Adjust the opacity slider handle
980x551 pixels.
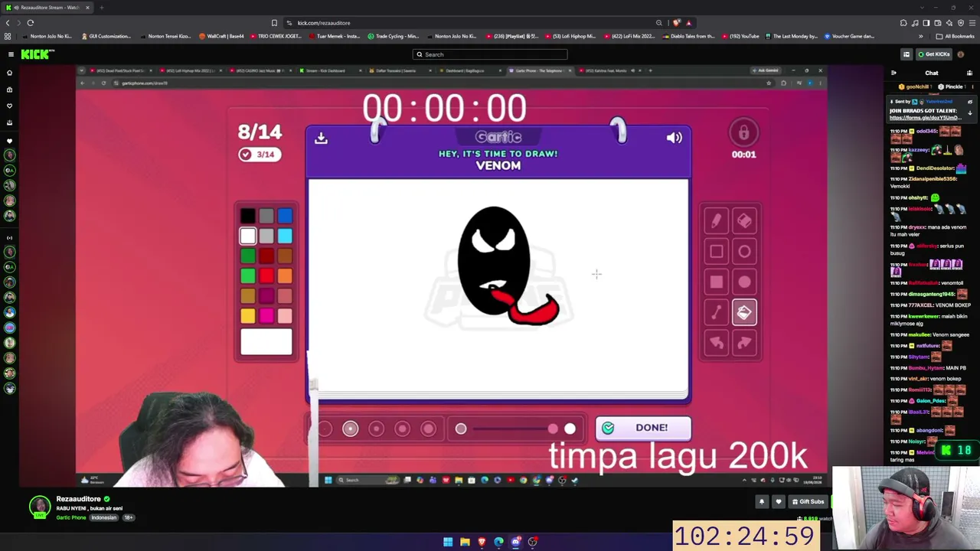point(553,429)
